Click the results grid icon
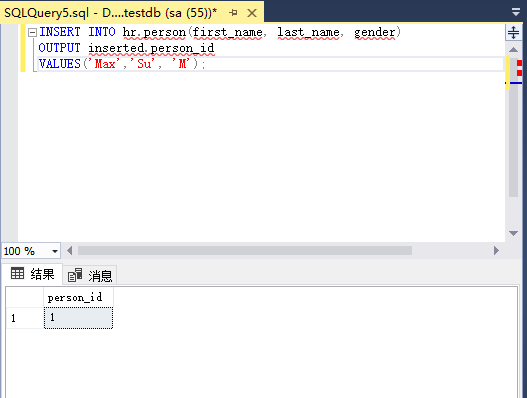Viewport: 527px width, 398px height. [x=17, y=274]
